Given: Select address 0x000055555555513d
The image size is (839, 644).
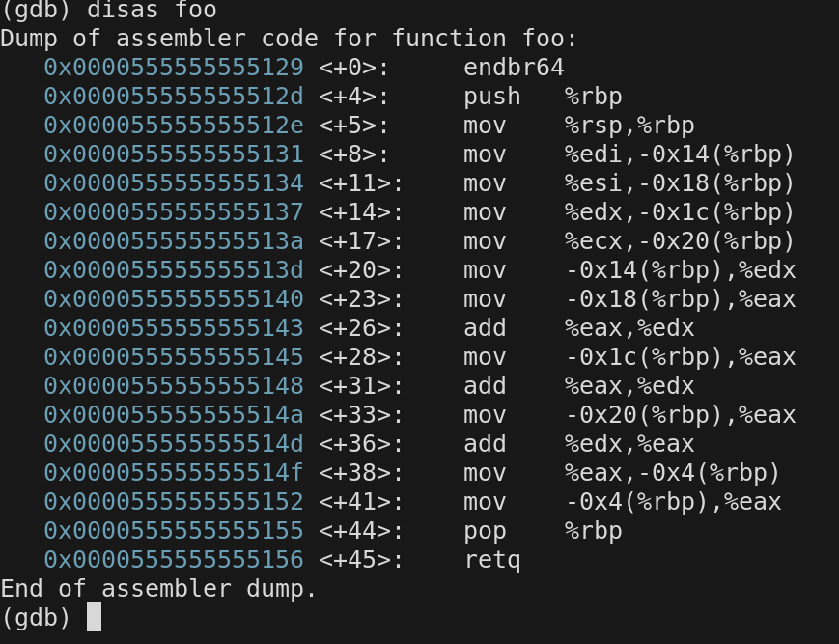Looking at the screenshot, I should (174, 270).
